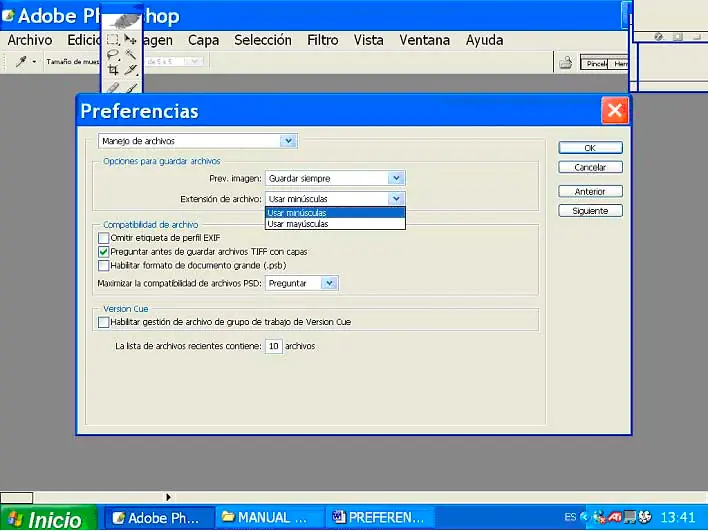Click the Eyedropper tool preset icon
This screenshot has height=531, width=708.
click(21, 61)
